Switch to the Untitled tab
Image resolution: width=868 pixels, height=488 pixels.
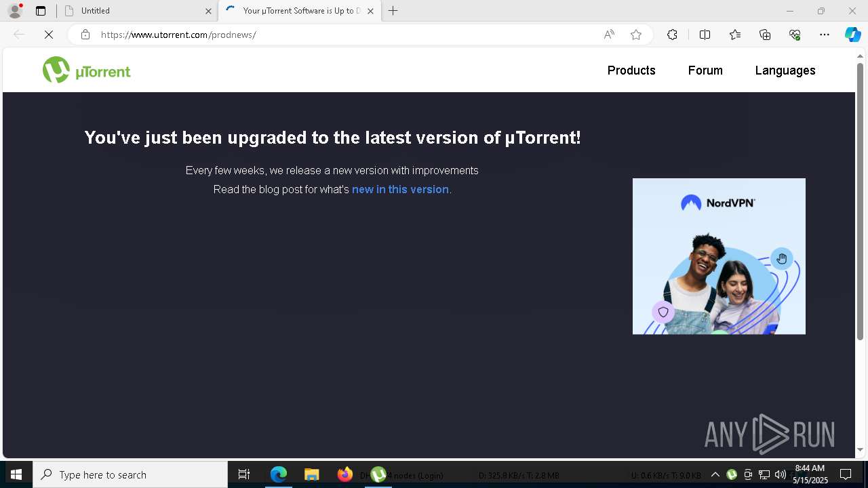coord(136,11)
